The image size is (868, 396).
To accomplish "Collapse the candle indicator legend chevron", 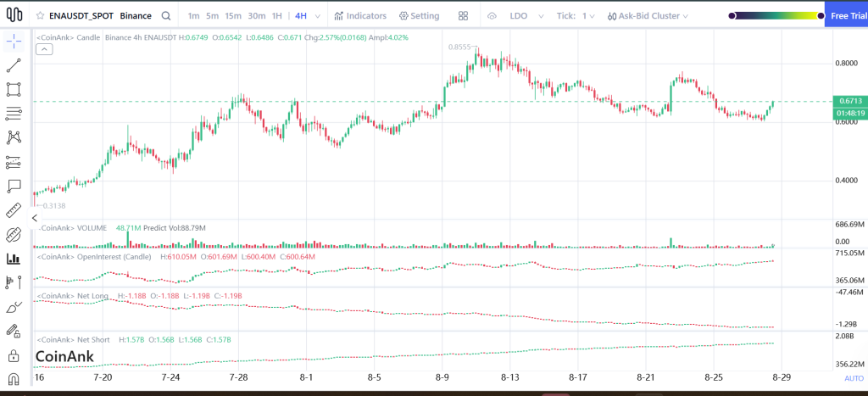I will [x=44, y=49].
